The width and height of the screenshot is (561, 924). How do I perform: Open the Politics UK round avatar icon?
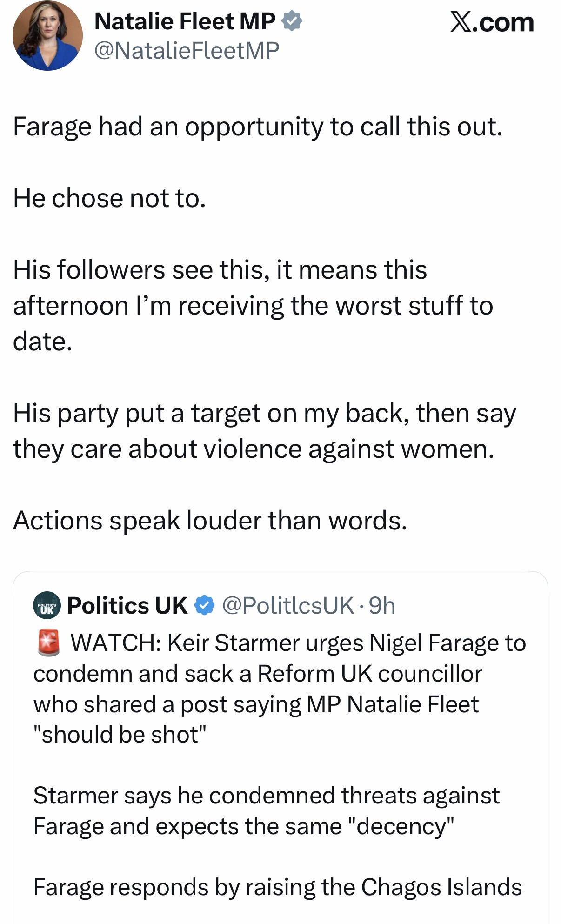(x=47, y=606)
